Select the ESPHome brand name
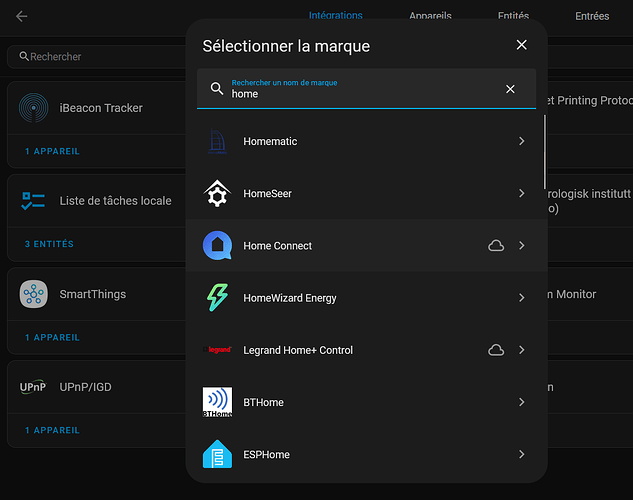Image resolution: width=633 pixels, height=500 pixels. (x=266, y=454)
